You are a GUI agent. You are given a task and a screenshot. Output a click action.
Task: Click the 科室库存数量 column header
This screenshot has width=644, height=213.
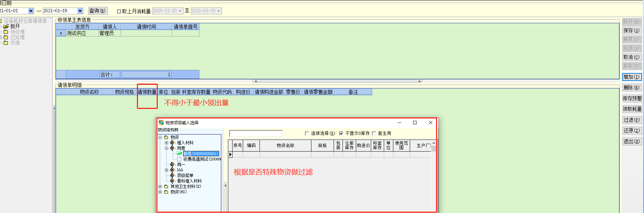pos(196,92)
